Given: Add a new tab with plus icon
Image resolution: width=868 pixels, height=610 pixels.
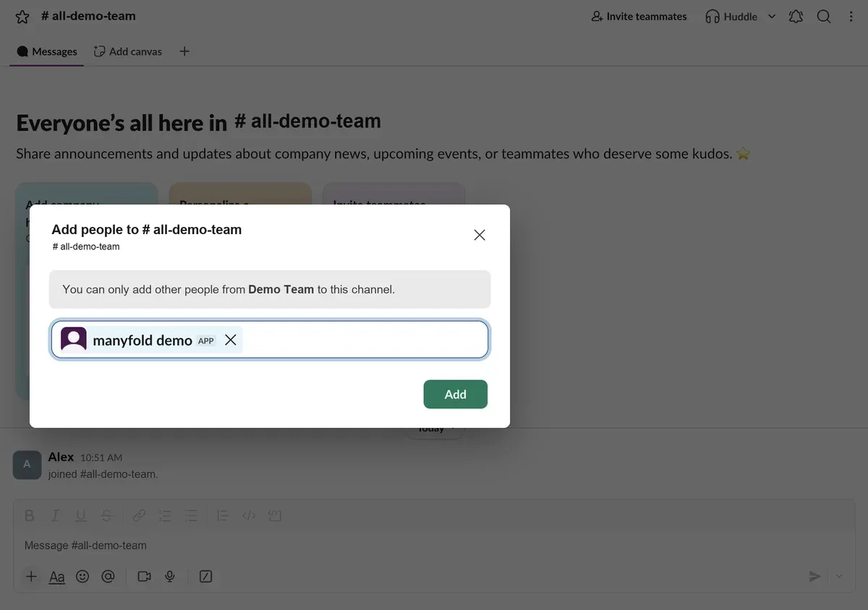Looking at the screenshot, I should click(x=184, y=51).
